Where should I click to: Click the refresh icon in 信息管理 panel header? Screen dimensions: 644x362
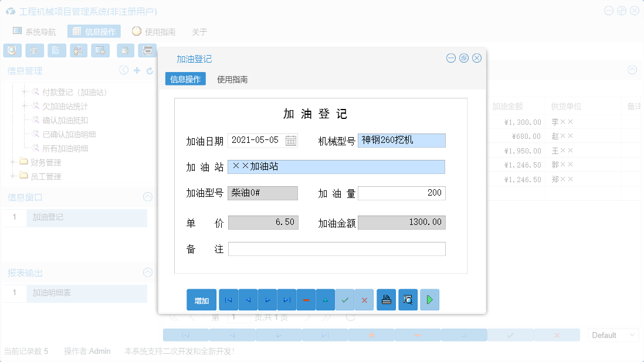click(x=148, y=70)
